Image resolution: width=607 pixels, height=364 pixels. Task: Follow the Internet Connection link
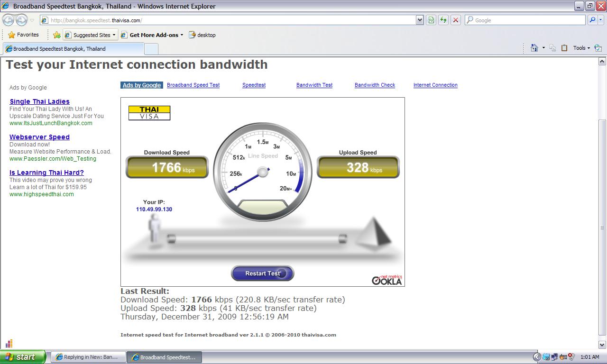(435, 85)
